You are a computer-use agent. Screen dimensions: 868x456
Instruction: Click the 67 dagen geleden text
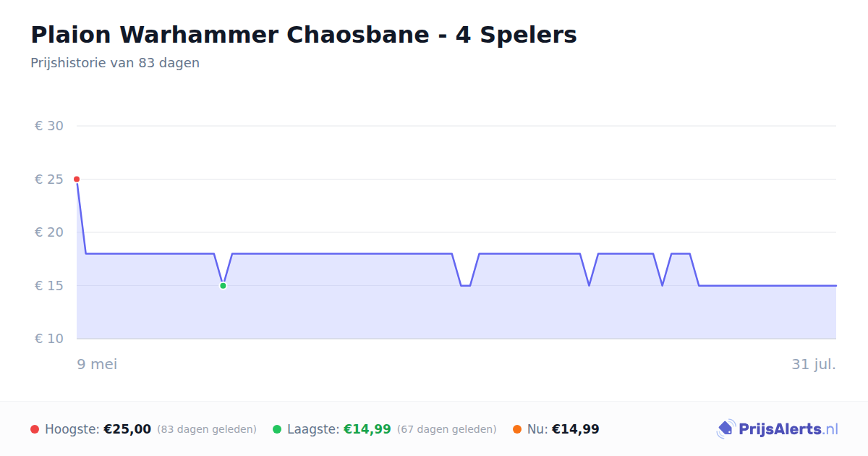pos(447,429)
